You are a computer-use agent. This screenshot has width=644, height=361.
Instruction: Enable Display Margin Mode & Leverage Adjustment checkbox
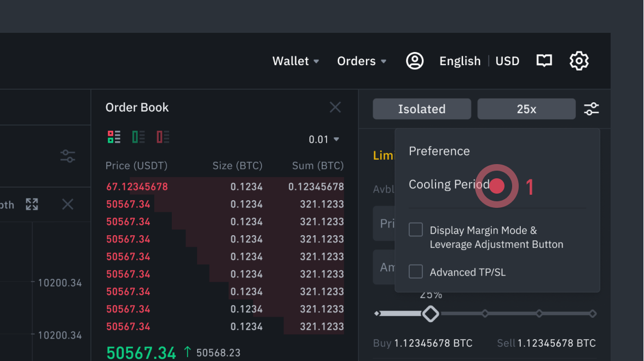pyautogui.click(x=416, y=230)
